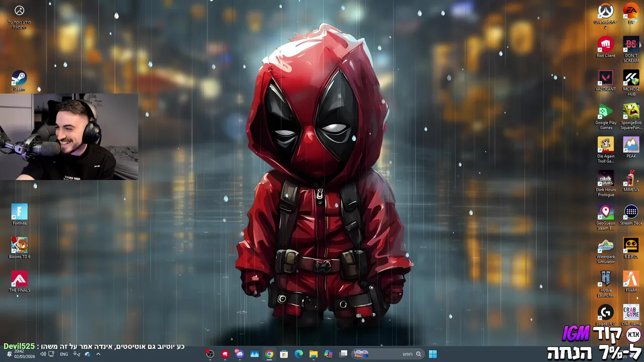Open the Crab Game shortcut
This screenshot has height=362, width=644.
[631, 315]
